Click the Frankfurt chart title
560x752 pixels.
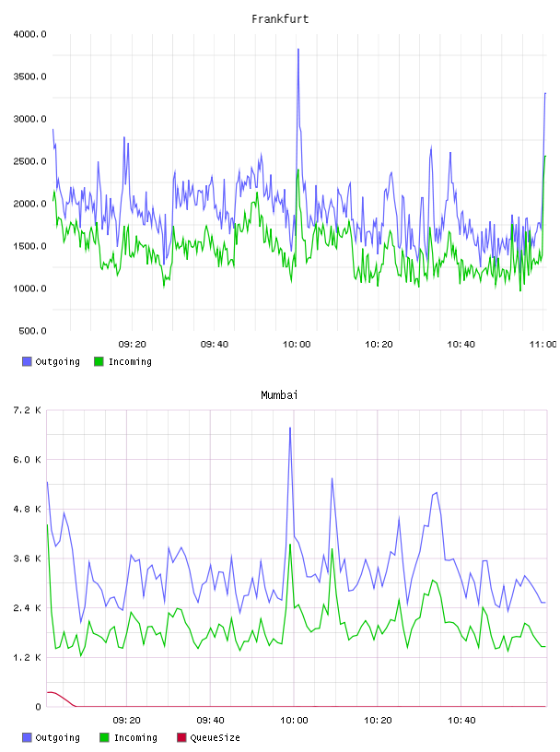pyautogui.click(x=280, y=19)
